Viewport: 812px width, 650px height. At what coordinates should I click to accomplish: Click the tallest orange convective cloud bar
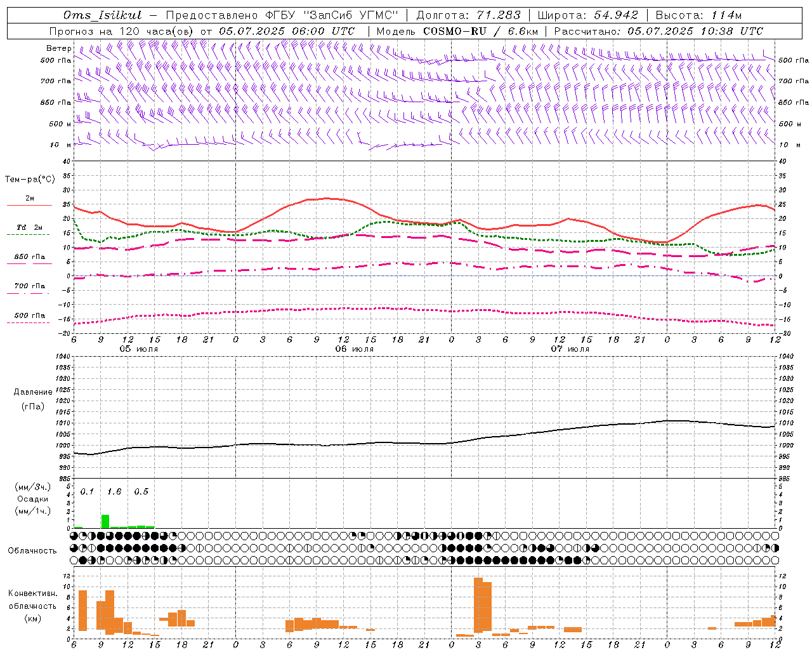tap(478, 605)
